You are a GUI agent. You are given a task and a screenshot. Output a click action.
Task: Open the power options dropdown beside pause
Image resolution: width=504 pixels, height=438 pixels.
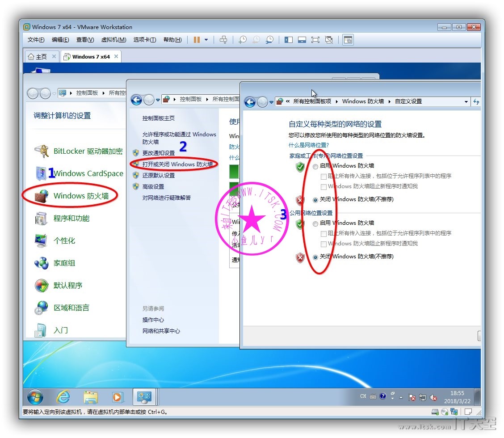[206, 40]
